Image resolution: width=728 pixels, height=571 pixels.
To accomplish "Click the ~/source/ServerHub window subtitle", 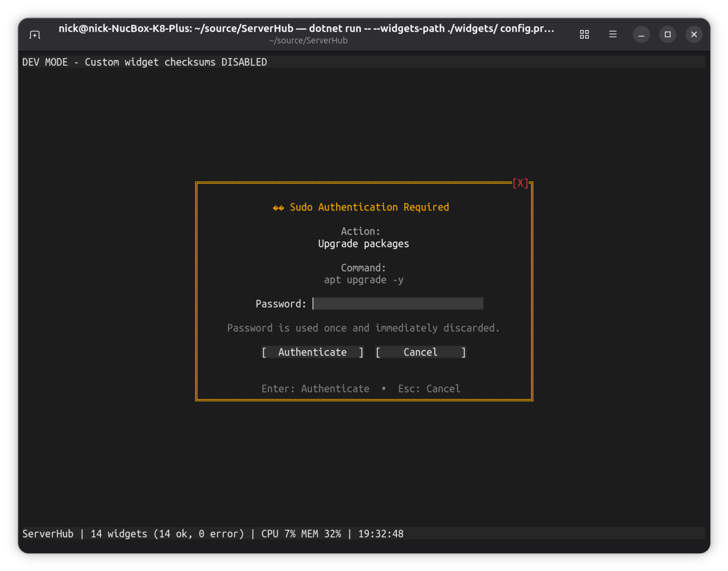I will click(x=308, y=41).
